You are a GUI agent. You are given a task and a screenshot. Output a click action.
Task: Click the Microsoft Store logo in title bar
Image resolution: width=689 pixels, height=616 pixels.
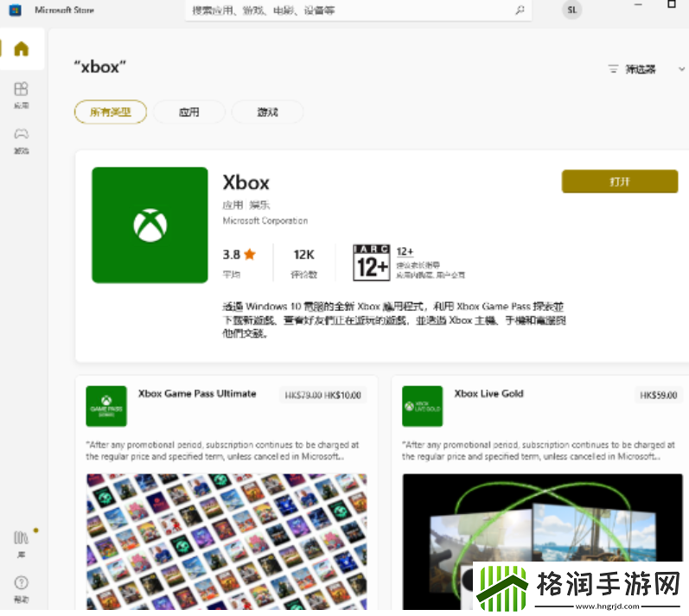point(16,10)
